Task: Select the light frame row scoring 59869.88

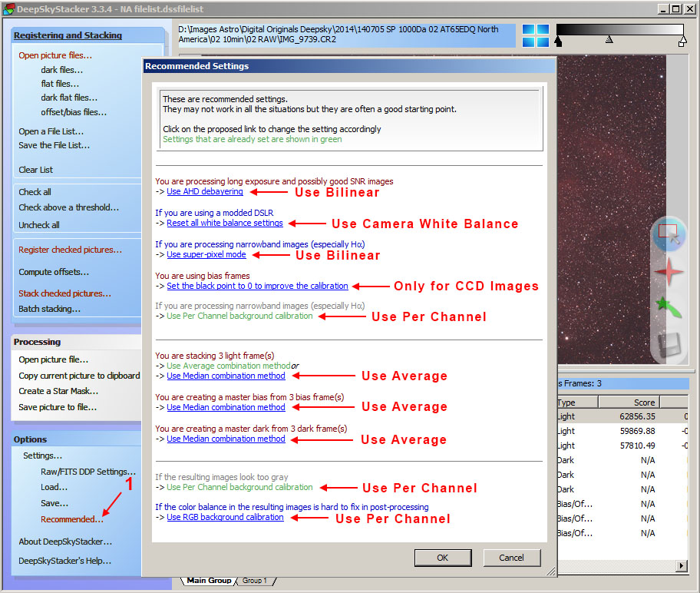Action: (x=622, y=431)
